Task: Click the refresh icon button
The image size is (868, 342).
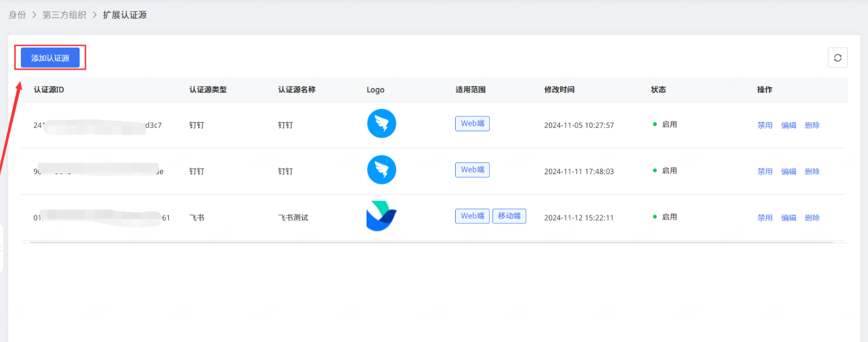Action: (x=838, y=58)
